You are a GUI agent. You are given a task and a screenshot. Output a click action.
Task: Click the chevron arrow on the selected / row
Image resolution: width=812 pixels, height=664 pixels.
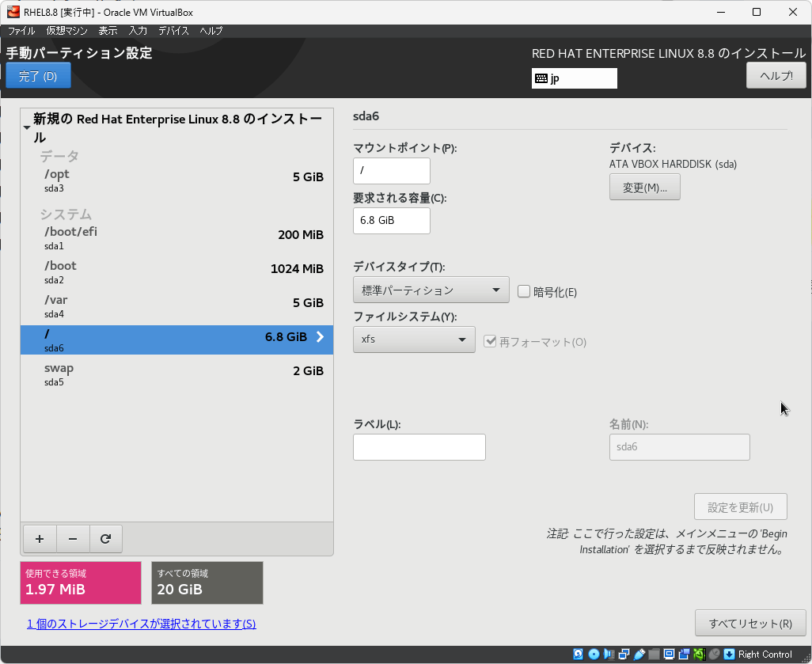[320, 336]
